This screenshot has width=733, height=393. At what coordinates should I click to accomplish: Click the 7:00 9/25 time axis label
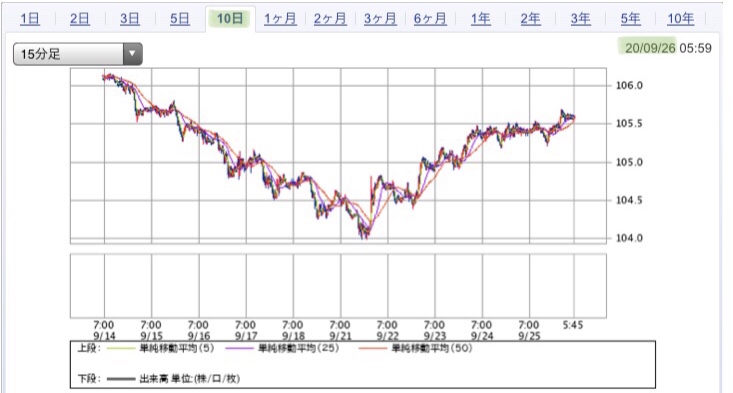529,330
